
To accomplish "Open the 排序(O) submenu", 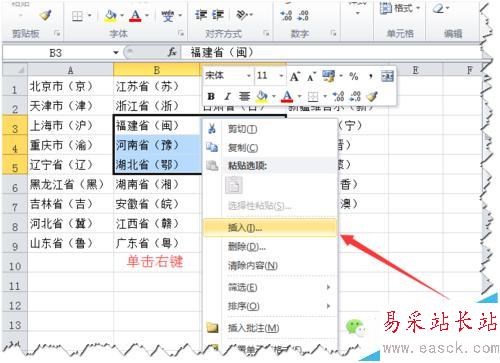I will (270, 306).
